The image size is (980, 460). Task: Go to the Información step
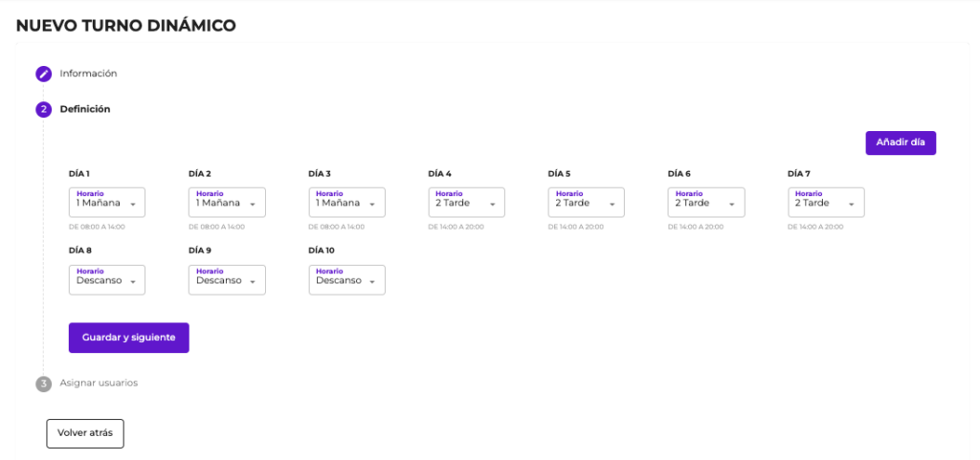(88, 74)
